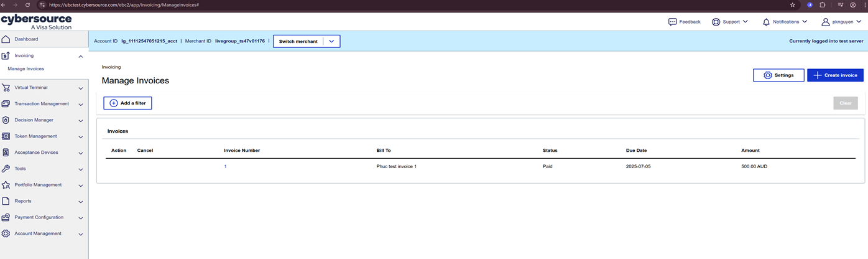Image resolution: width=868 pixels, height=259 pixels.
Task: Bookmark this page with the star icon
Action: tap(792, 4)
